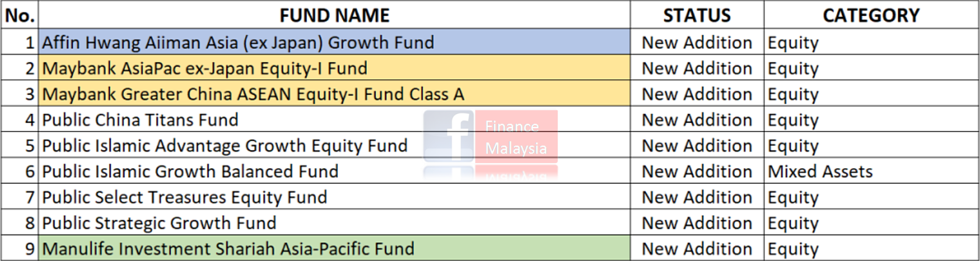Select the Affin Hwang Aiiman Asia Growth Fund cell

(238, 43)
